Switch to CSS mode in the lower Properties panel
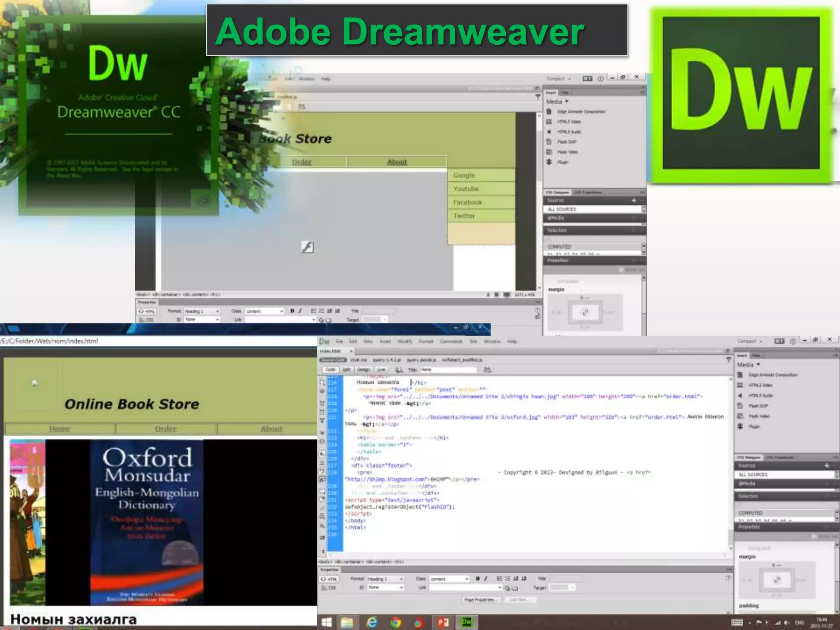The height and width of the screenshot is (630, 840). [x=329, y=588]
